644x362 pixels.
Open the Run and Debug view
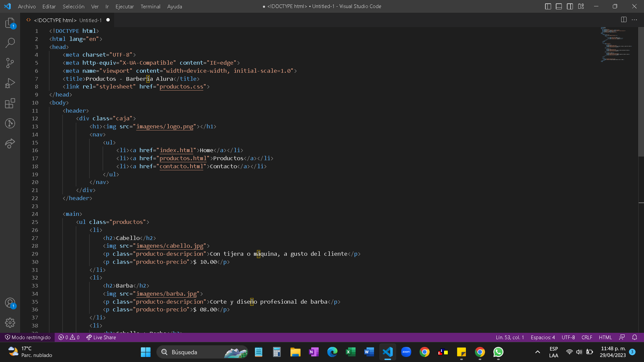(x=10, y=83)
